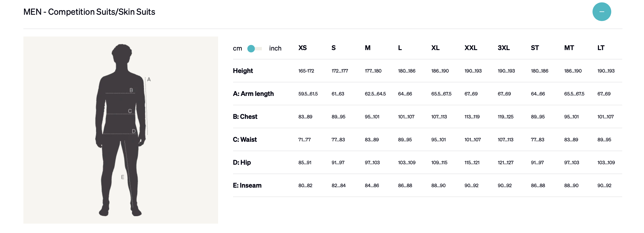Click the MEN - Competition Suits/Skin Suits heading

(x=89, y=12)
